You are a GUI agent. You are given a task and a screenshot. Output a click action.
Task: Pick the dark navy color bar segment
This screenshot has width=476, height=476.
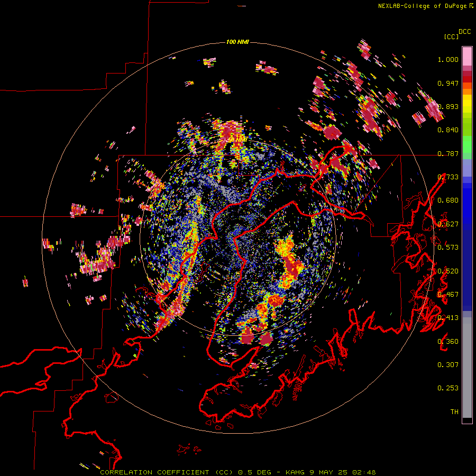pyautogui.click(x=467, y=270)
